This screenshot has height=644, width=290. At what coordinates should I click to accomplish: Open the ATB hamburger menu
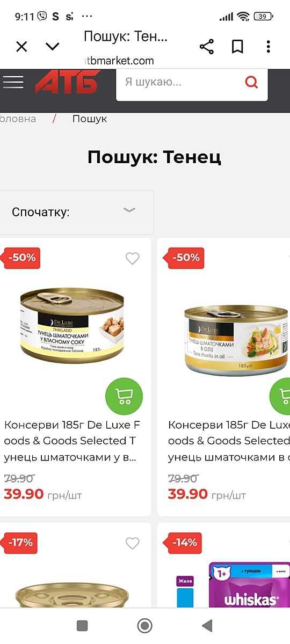(x=13, y=82)
